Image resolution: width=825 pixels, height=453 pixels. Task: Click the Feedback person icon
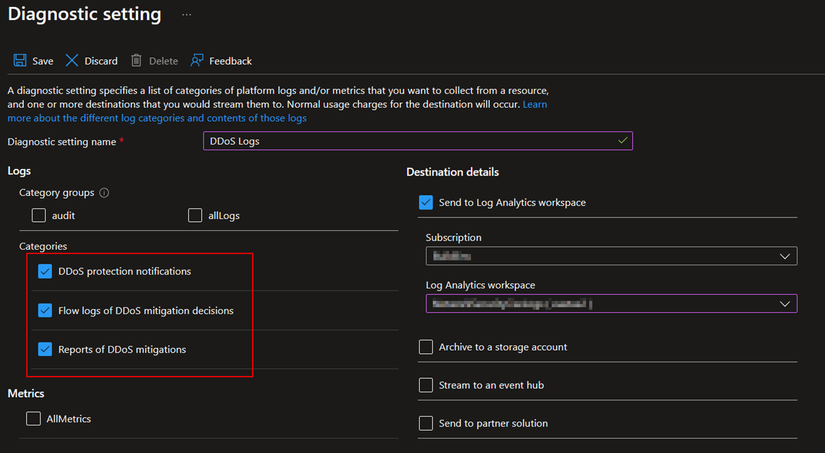click(197, 61)
